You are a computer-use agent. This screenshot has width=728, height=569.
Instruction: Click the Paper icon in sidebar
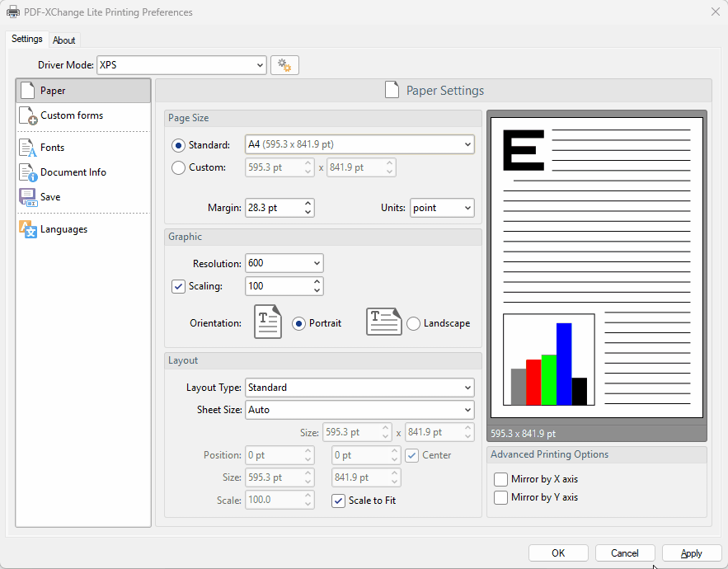(28, 91)
